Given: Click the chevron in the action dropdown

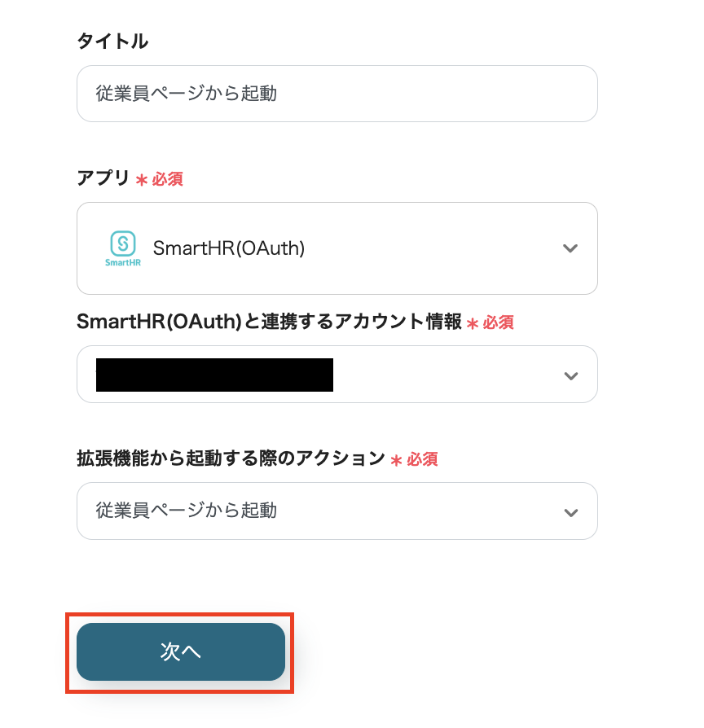Looking at the screenshot, I should (x=570, y=512).
